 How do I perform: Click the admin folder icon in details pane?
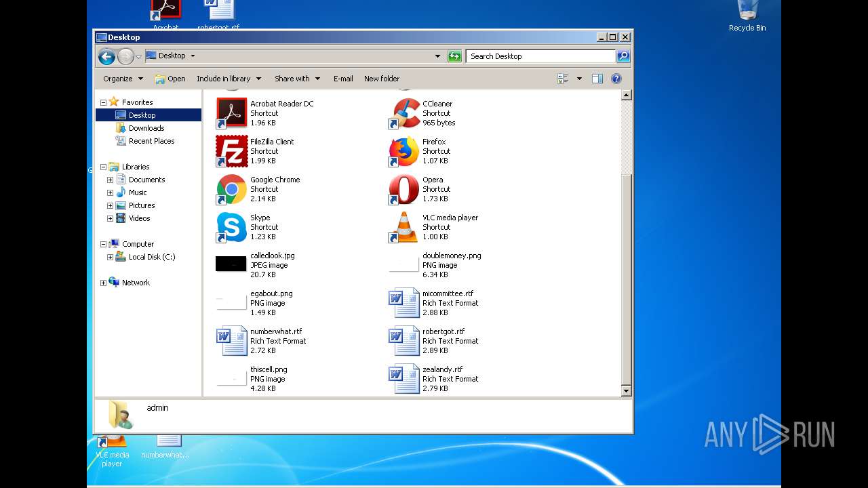(121, 415)
